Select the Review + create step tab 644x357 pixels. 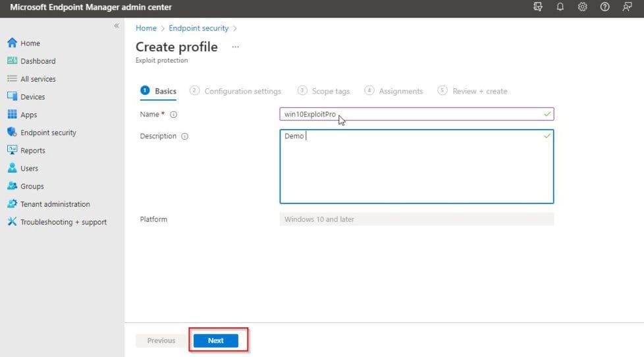[x=472, y=91]
